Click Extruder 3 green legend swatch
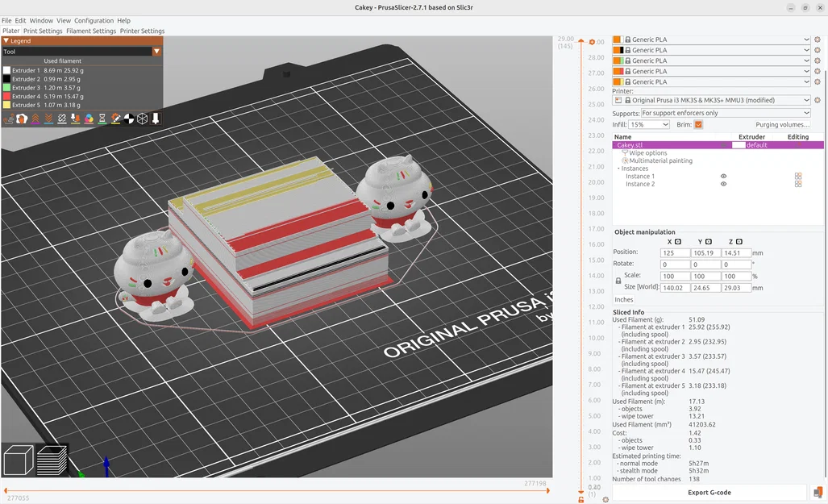Screen dimensions: 828x504 [7, 88]
